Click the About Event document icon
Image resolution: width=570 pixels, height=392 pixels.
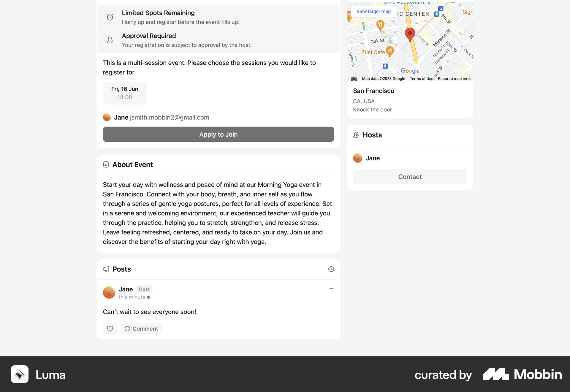(x=106, y=165)
